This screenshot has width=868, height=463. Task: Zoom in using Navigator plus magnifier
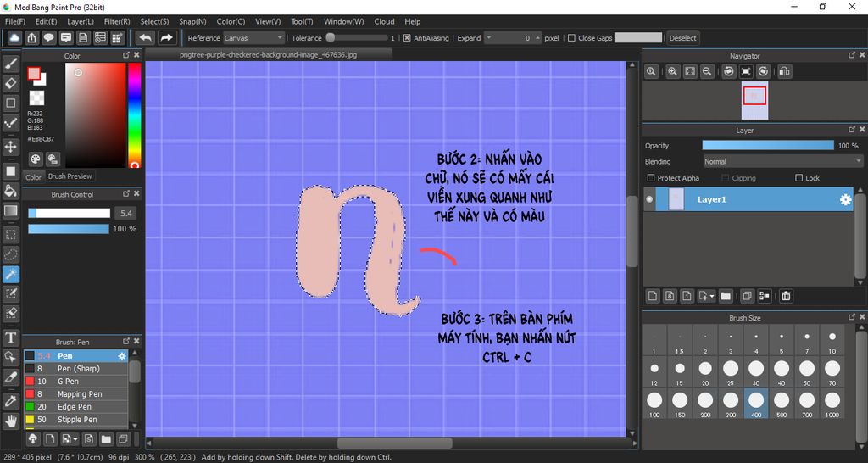coord(672,71)
